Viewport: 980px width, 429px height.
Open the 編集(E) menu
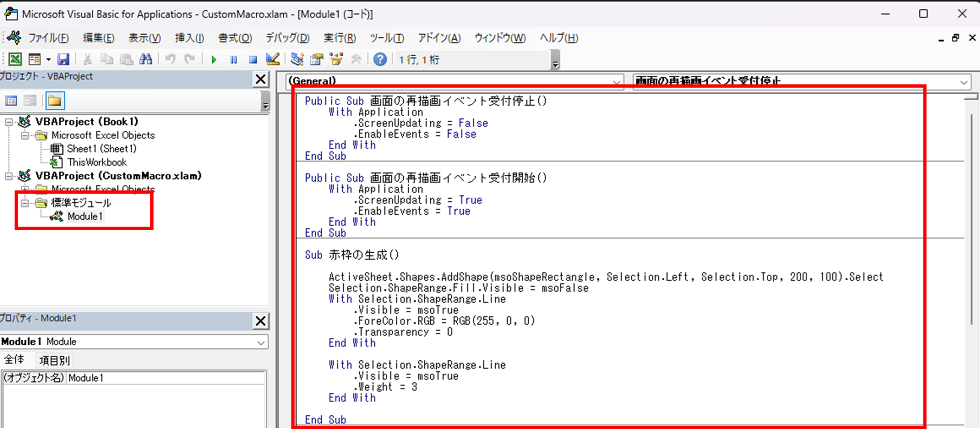[98, 38]
